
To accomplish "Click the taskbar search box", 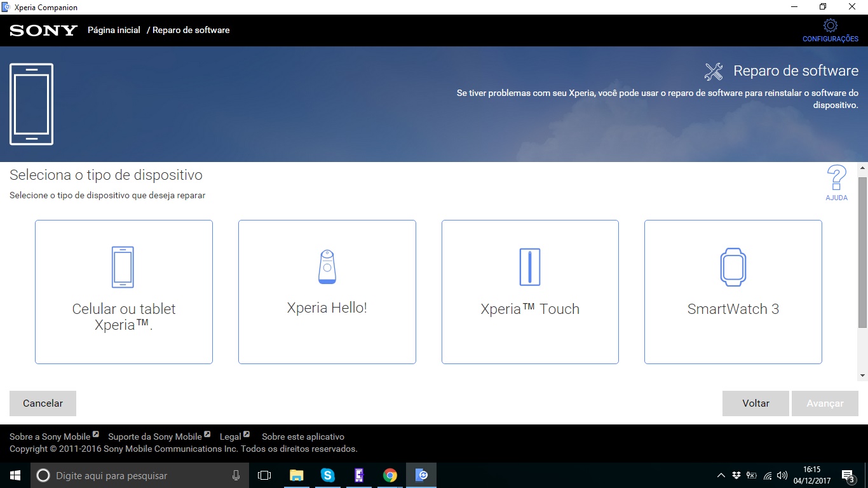I will tap(140, 475).
